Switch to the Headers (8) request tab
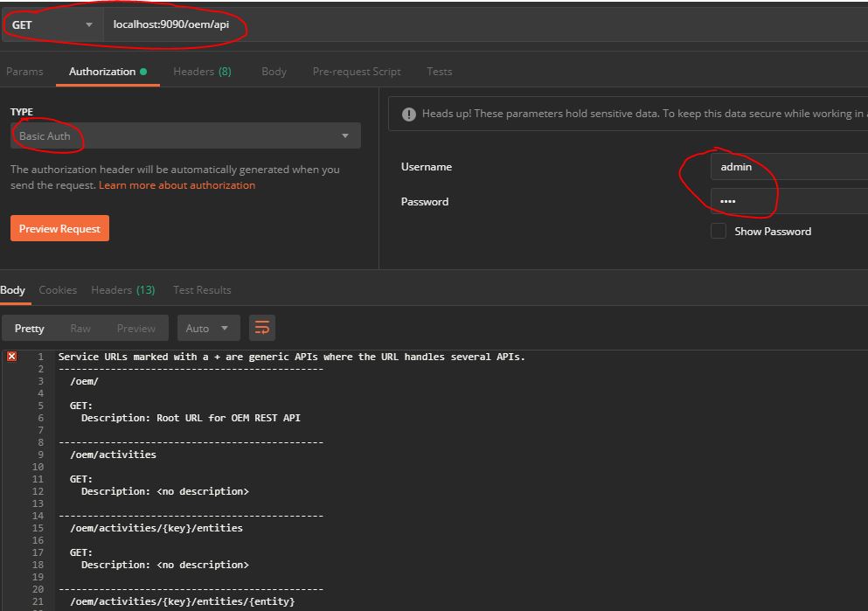The image size is (868, 611). 202,72
